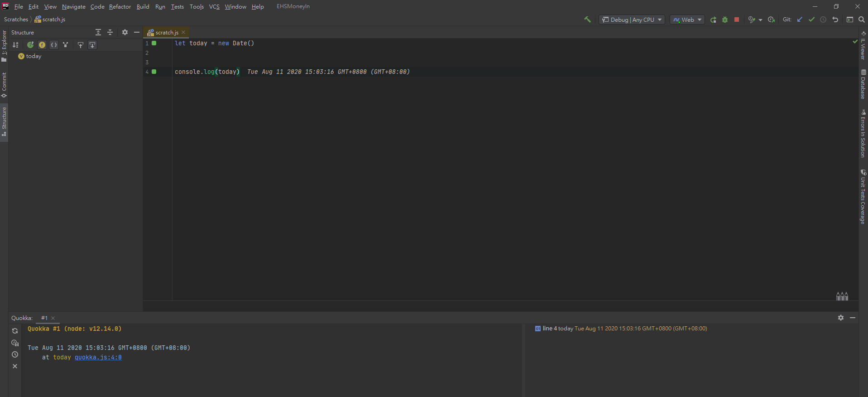This screenshot has height=397, width=868.
Task: Open the File menu
Action: [19, 7]
